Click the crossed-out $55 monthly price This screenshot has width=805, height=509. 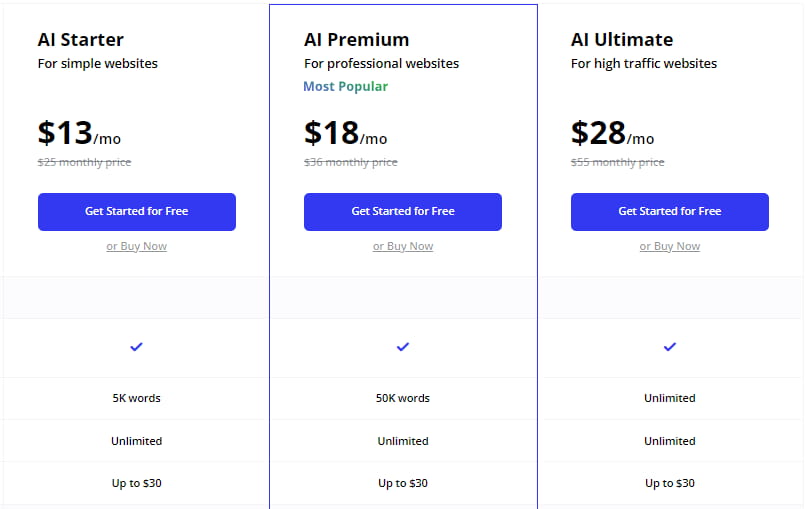coord(617,162)
